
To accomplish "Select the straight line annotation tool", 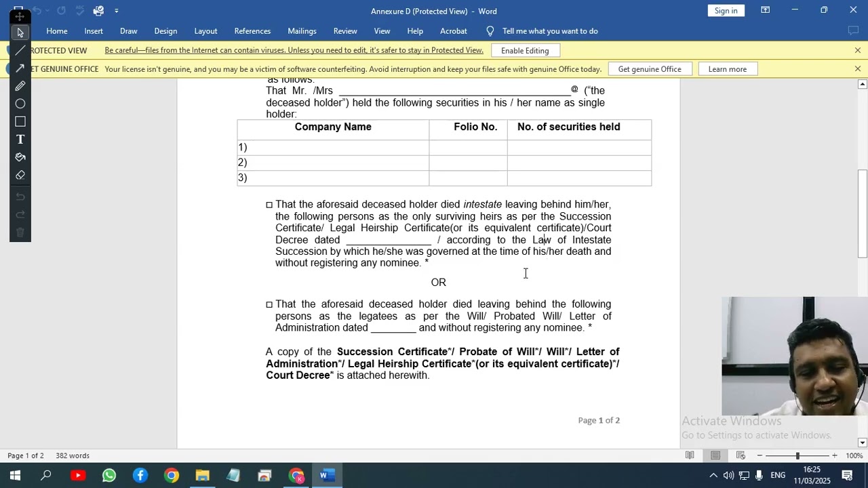I will click(x=20, y=50).
